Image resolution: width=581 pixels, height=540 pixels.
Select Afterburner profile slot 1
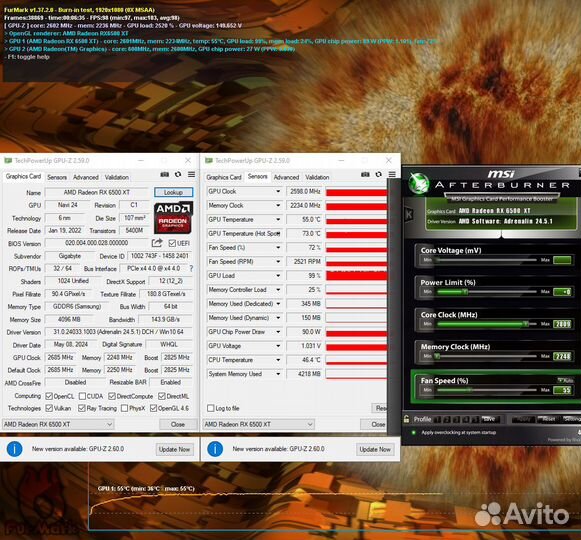tap(437, 419)
